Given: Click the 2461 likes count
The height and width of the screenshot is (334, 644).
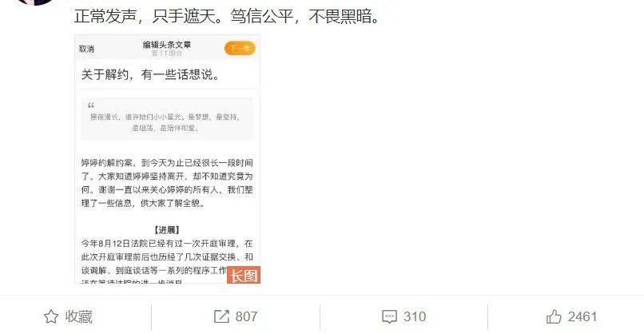Looking at the screenshot, I should [x=582, y=316].
